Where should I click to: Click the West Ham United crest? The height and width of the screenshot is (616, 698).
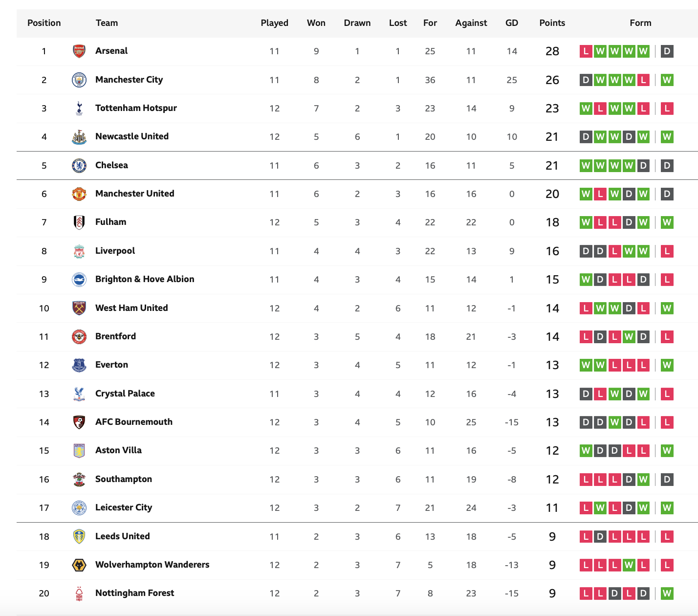(x=79, y=308)
